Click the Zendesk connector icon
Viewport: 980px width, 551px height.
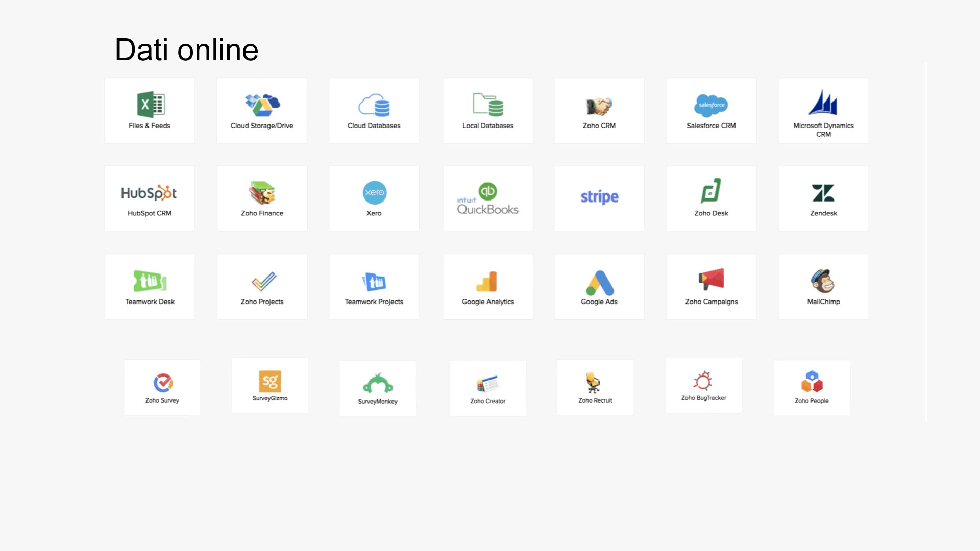point(823,193)
